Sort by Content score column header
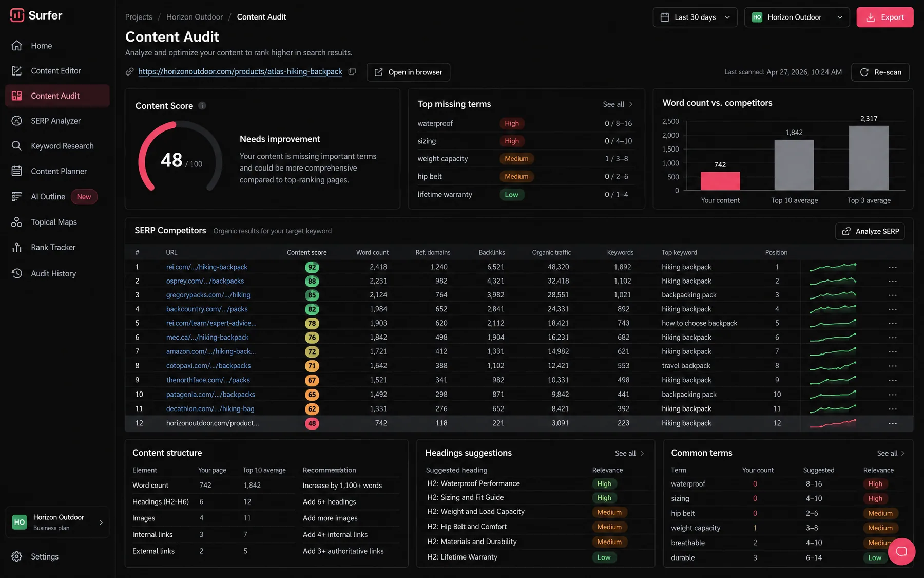The width and height of the screenshot is (924, 578). point(306,252)
